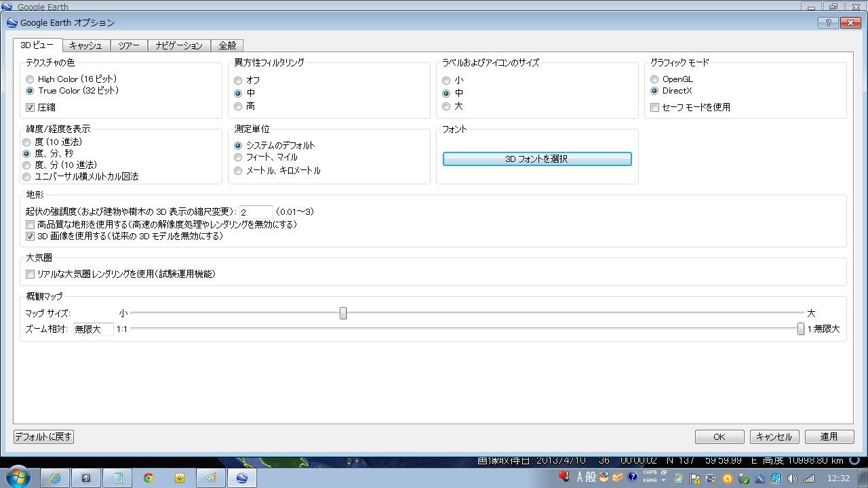Click the Notepad icon in the taskbar
Viewport: 868px width, 488px height.
pos(117,478)
